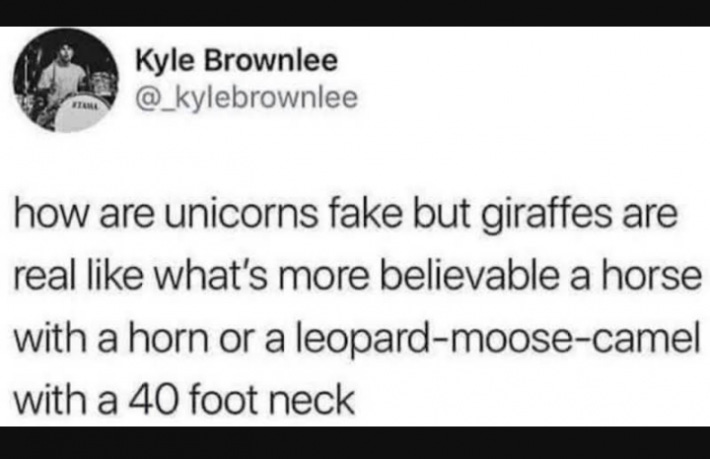Click the word 'real' starting the second line
Image resolution: width=710 pixels, height=459 pixels.
point(44,276)
